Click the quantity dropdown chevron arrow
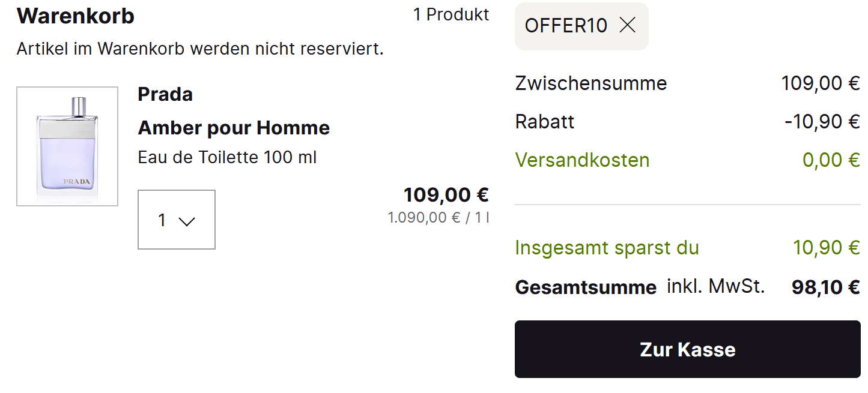The height and width of the screenshot is (393, 868). [x=187, y=221]
